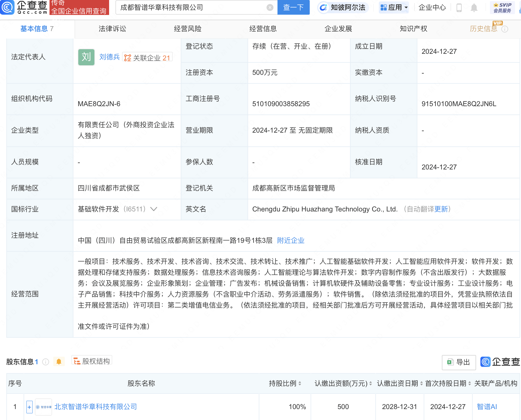The height and width of the screenshot is (420, 521).
Task: Open 知彼阿尔法 AI assistant
Action: click(343, 7)
